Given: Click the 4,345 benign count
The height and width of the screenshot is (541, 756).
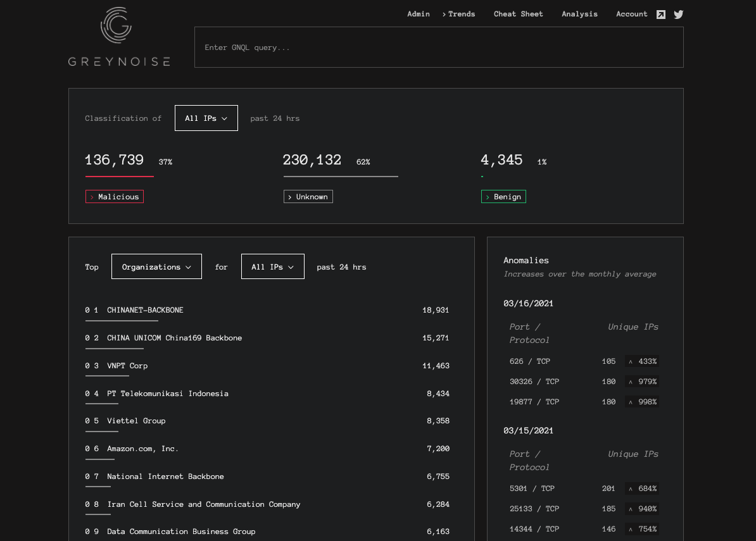Looking at the screenshot, I should coord(501,160).
